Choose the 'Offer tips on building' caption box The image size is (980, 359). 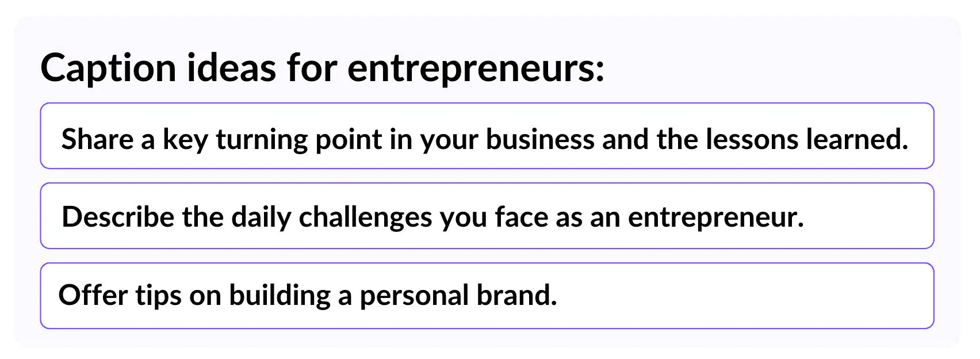pyautogui.click(x=487, y=296)
